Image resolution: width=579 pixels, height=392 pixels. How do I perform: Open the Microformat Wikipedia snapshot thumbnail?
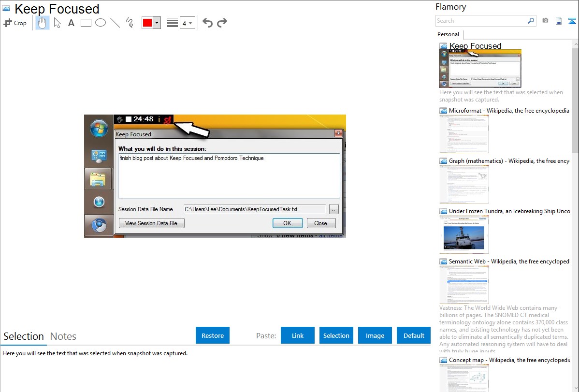tap(464, 134)
